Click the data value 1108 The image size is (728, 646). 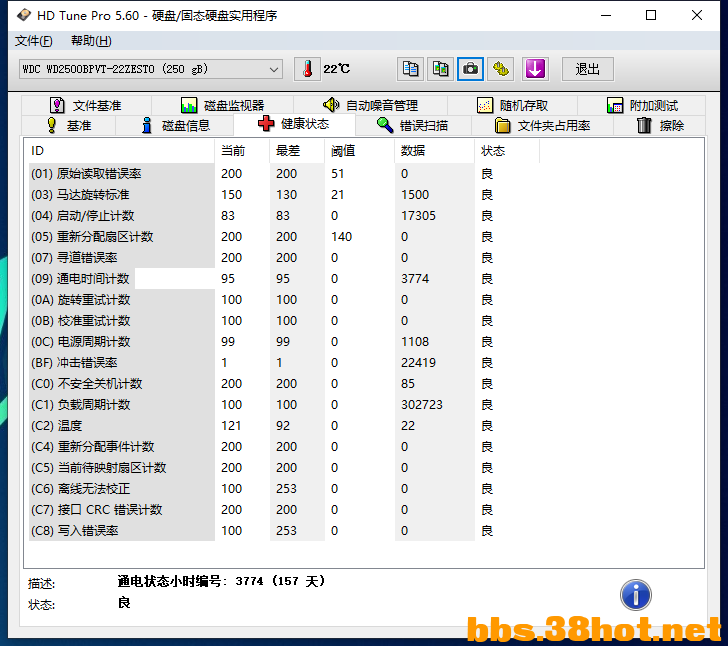[415, 341]
